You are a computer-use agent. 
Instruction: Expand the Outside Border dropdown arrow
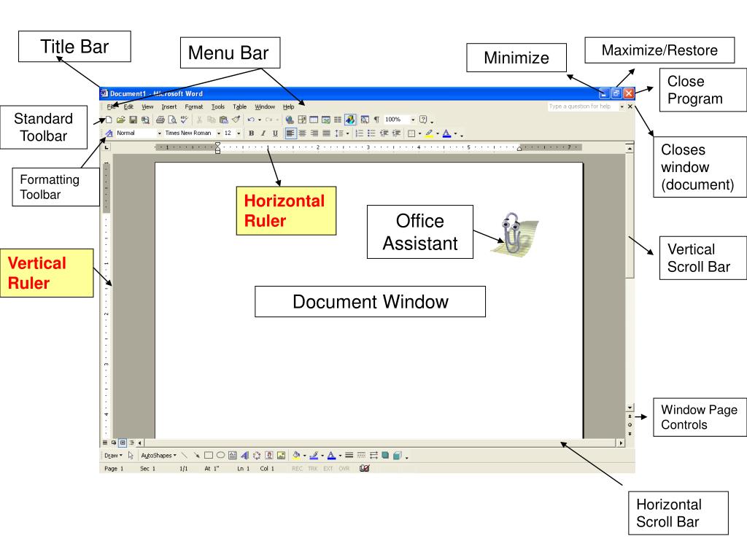(x=419, y=134)
